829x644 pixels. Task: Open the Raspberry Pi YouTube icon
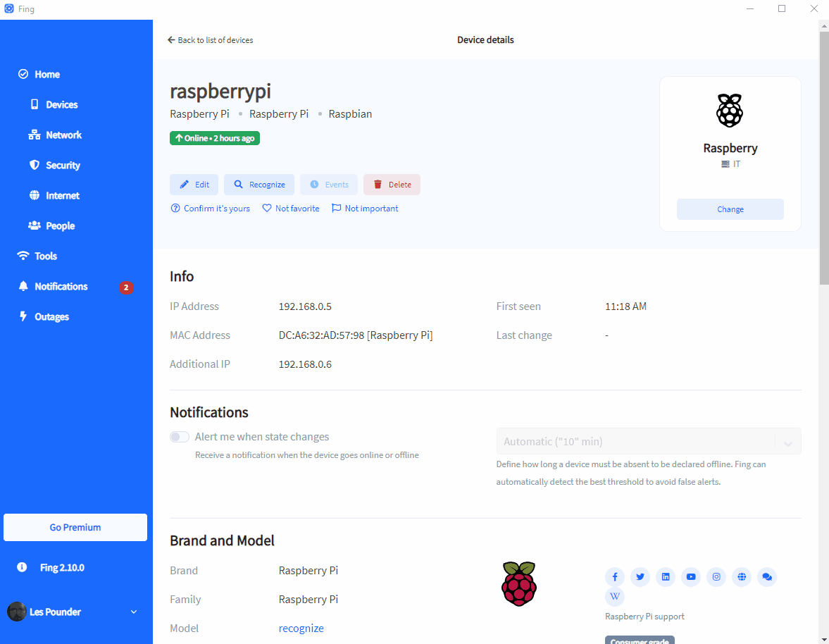(x=691, y=577)
